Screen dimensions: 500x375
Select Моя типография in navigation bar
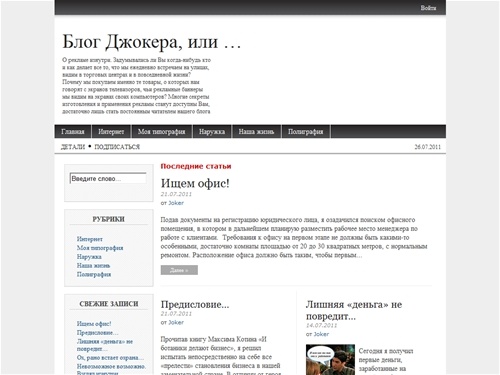[161, 132]
